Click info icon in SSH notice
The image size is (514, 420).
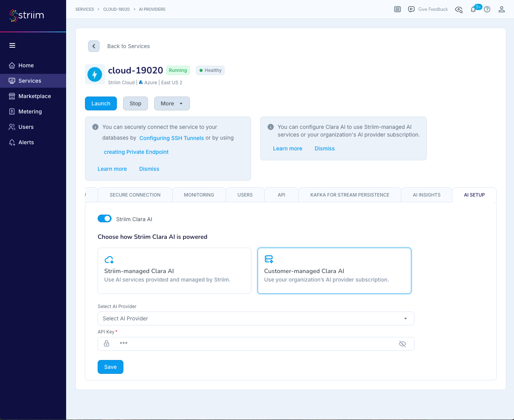(95, 127)
